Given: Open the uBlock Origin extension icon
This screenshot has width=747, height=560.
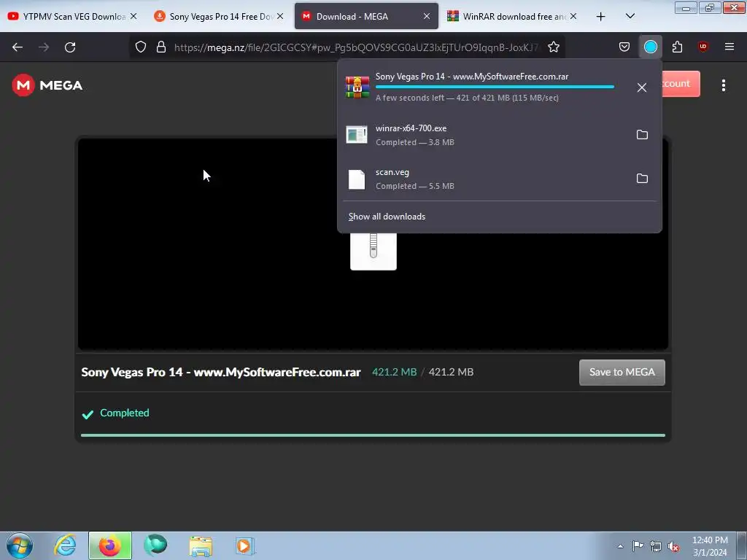Looking at the screenshot, I should tap(703, 47).
